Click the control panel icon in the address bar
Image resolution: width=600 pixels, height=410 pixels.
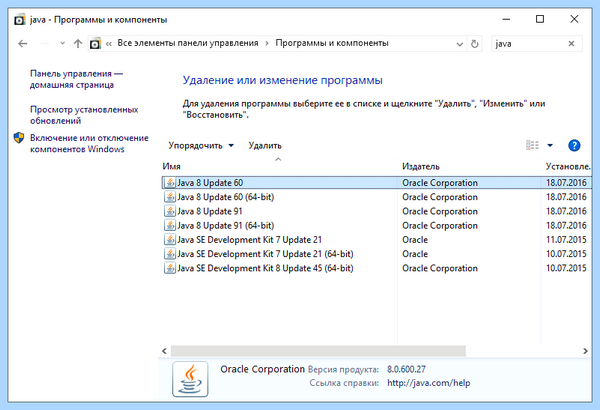click(x=95, y=44)
